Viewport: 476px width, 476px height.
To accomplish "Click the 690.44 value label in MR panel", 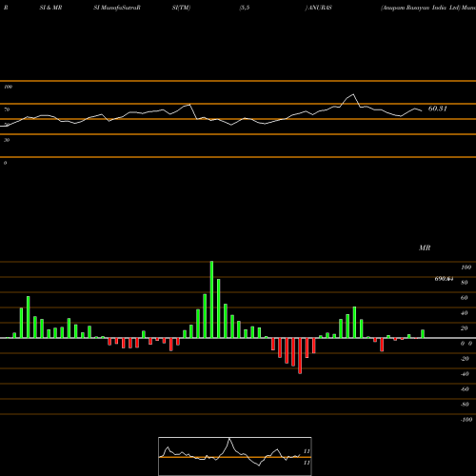I will pyautogui.click(x=444, y=279).
